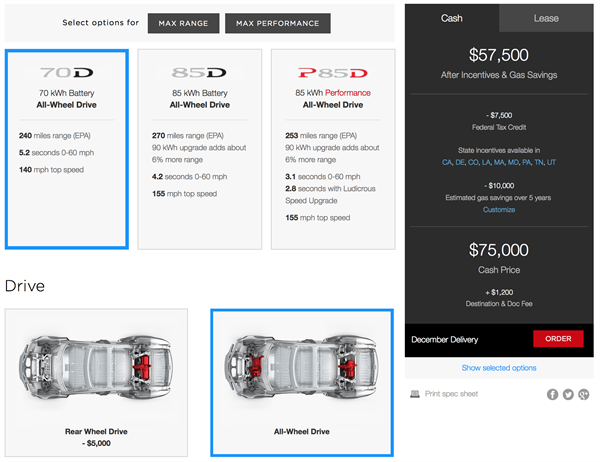Share via the Twitter icon
Viewport: 600px width, 462px height.
[x=568, y=394]
